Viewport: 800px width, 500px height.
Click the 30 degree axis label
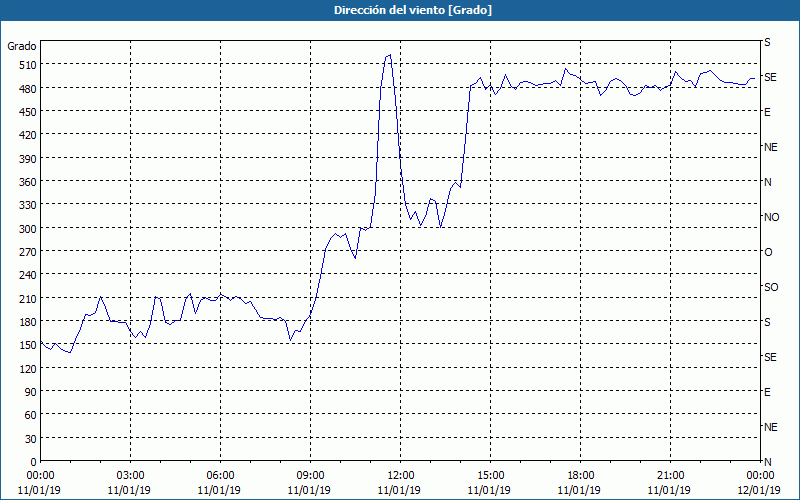pos(31,439)
